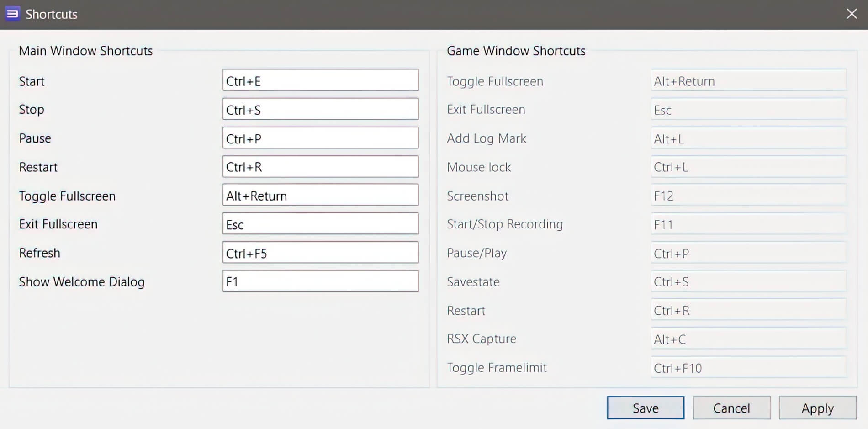Edit the Show Welcome Dialog shortcut field
The image size is (868, 429).
(x=320, y=281)
